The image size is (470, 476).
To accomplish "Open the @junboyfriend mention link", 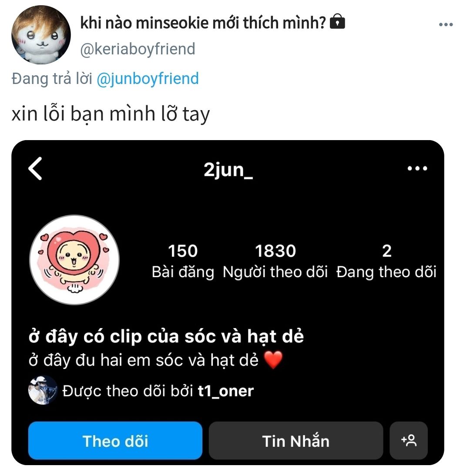I will coord(148,78).
